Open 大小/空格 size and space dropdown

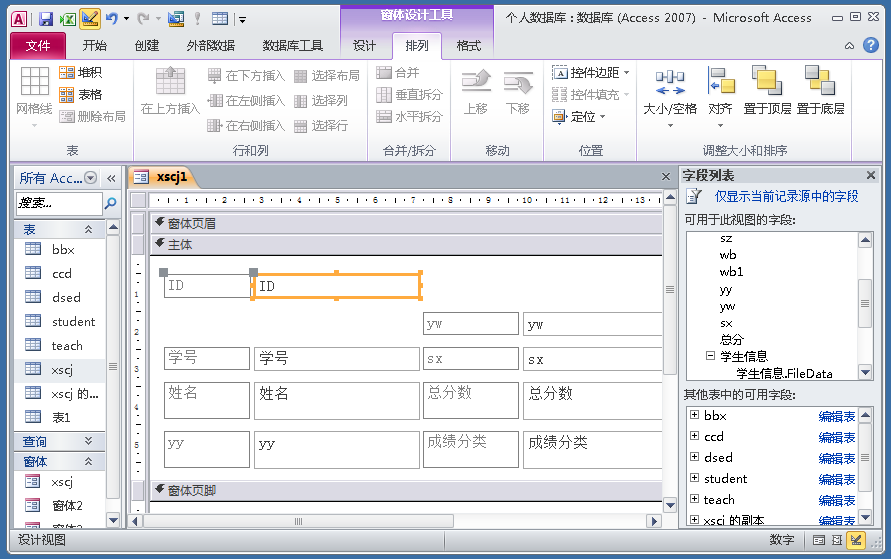[670, 97]
